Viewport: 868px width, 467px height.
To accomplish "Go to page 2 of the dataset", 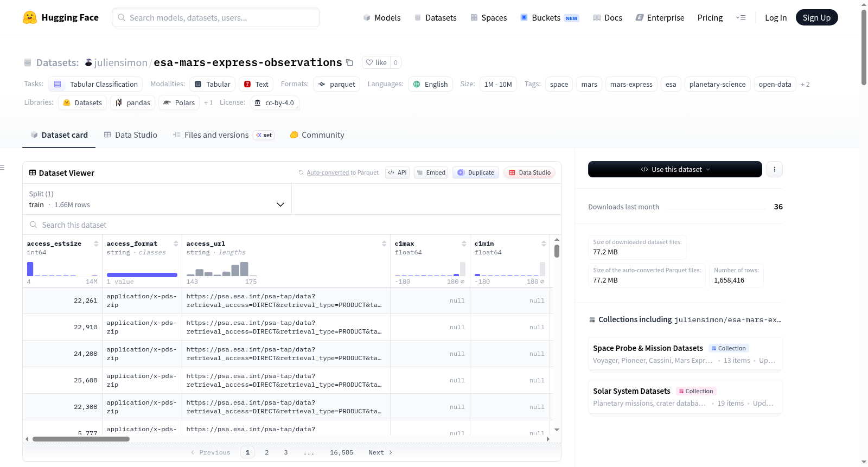I will click(267, 452).
